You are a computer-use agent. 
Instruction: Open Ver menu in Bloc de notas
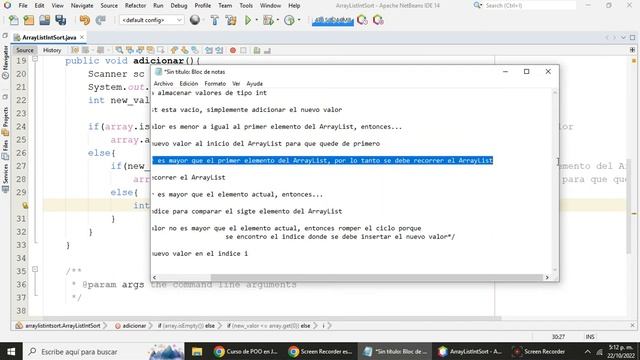pyautogui.click(x=236, y=83)
